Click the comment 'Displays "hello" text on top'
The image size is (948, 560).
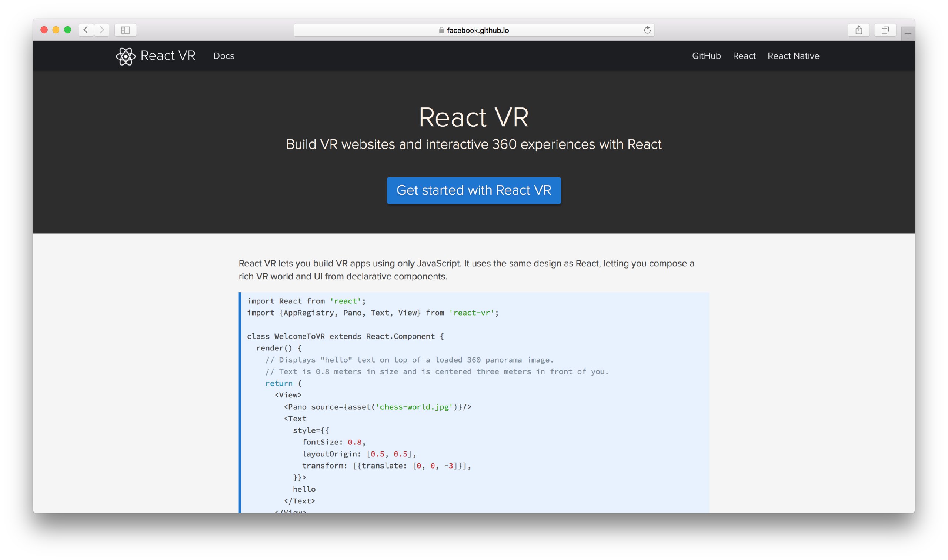click(409, 360)
